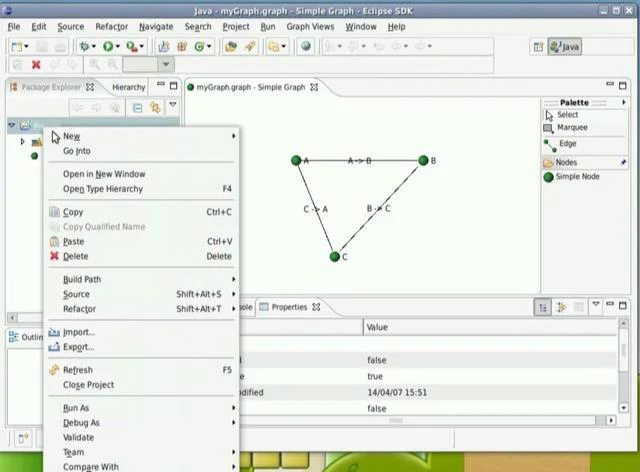This screenshot has width=640, height=472.
Task: Open the Run button dropdown arrow
Action: pyautogui.click(x=118, y=47)
